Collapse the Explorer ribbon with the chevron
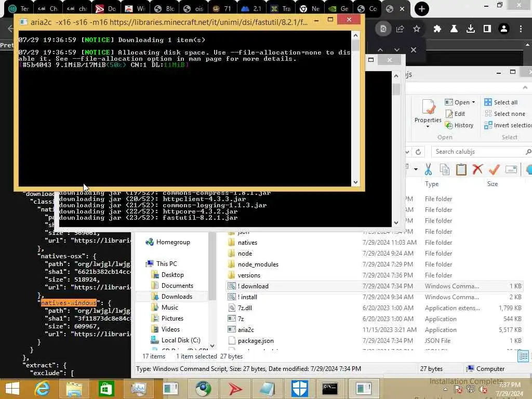Image resolution: width=532 pixels, height=399 pixels. (x=525, y=87)
